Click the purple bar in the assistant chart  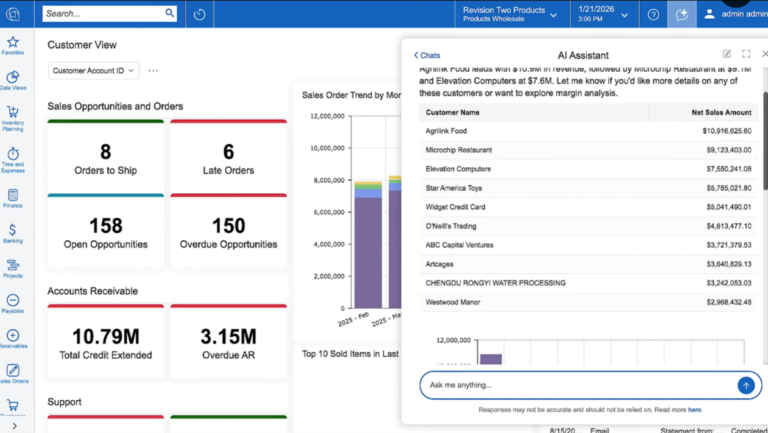tap(490, 359)
